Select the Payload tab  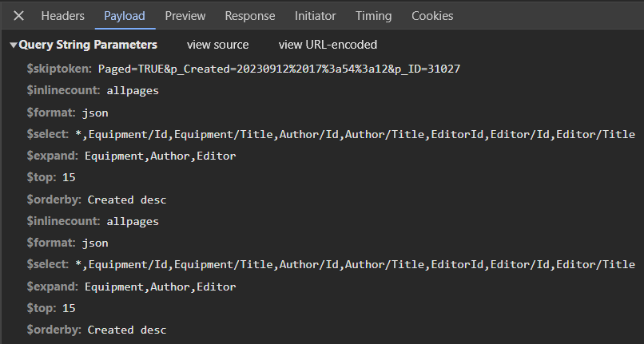click(x=125, y=16)
